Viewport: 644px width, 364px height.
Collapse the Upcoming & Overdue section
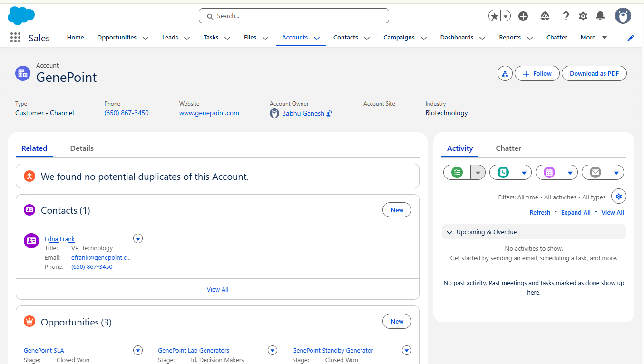(x=449, y=232)
